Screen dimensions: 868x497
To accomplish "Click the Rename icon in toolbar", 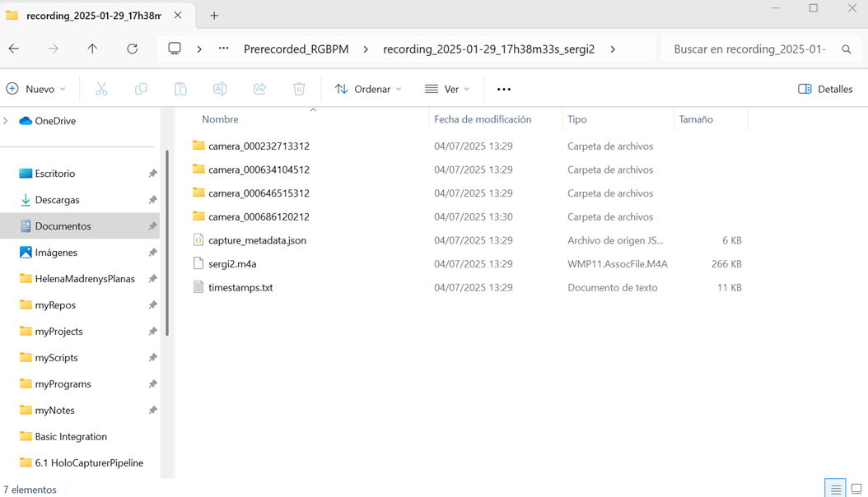I will click(x=220, y=89).
